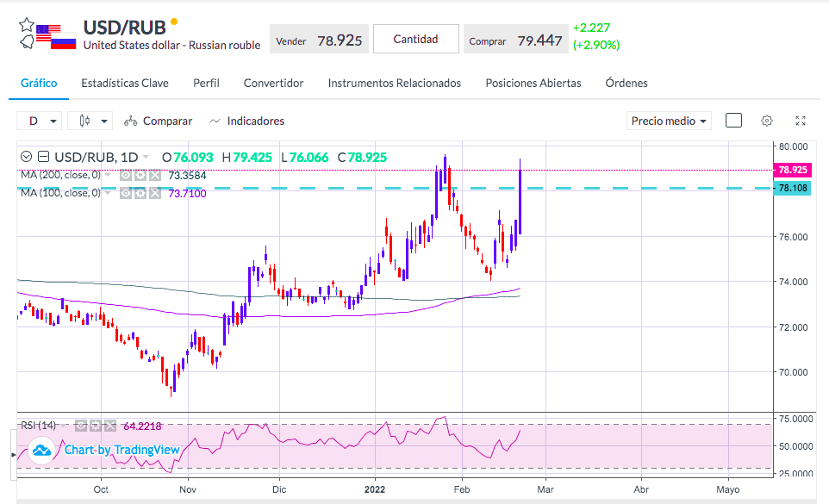Click the 70.000 price axis label
This screenshot has width=829, height=504.
tap(793, 372)
